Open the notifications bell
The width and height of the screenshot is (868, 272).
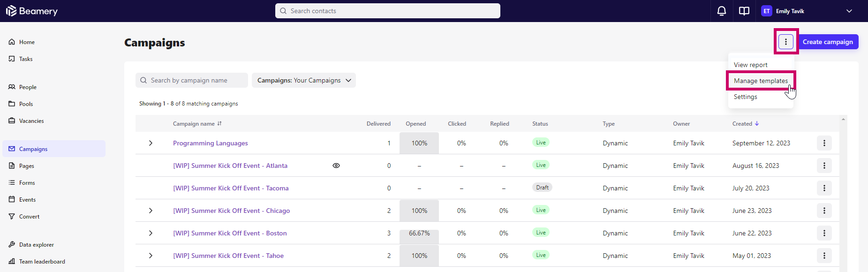point(722,11)
